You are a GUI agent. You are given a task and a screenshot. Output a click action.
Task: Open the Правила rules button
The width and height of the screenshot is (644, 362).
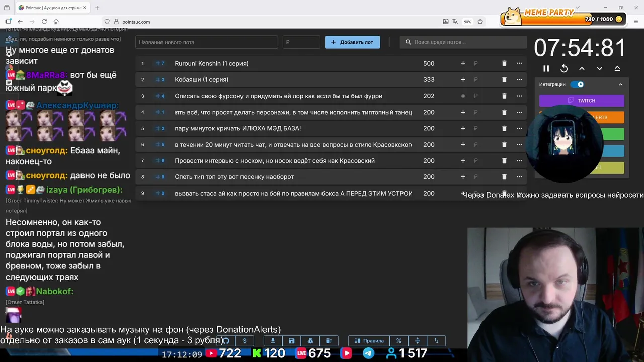click(369, 341)
